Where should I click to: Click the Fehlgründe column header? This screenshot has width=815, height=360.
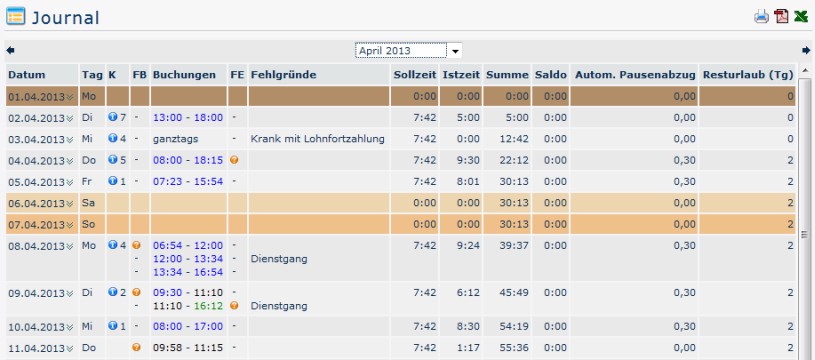[x=284, y=75]
